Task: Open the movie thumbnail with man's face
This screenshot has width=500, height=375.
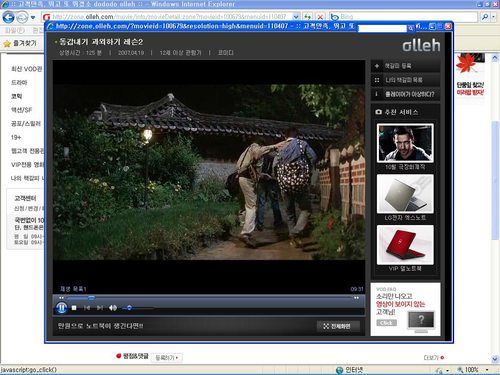Action: [405, 143]
